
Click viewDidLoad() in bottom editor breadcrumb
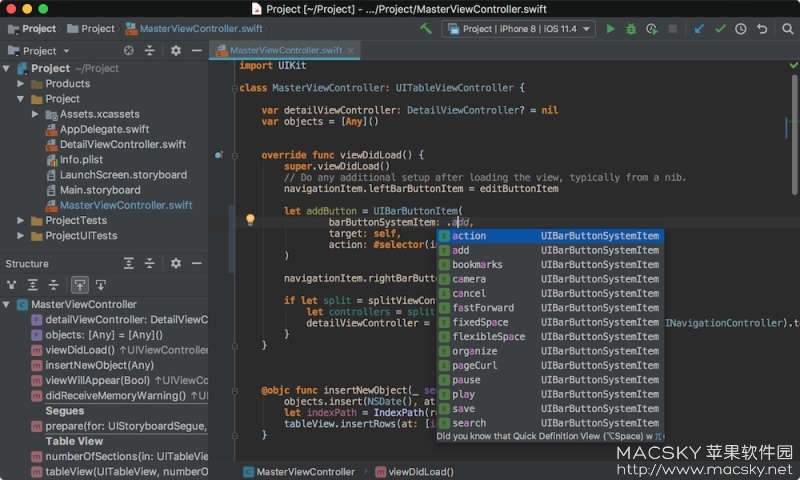(414, 472)
